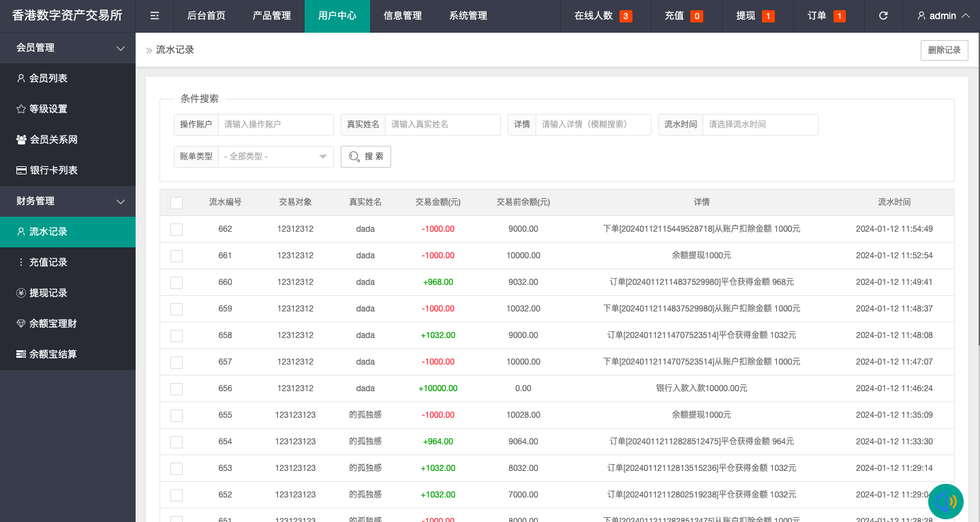The height and width of the screenshot is (522, 980).
Task: Collapse the 财务管理 sidebar section
Action: click(68, 201)
